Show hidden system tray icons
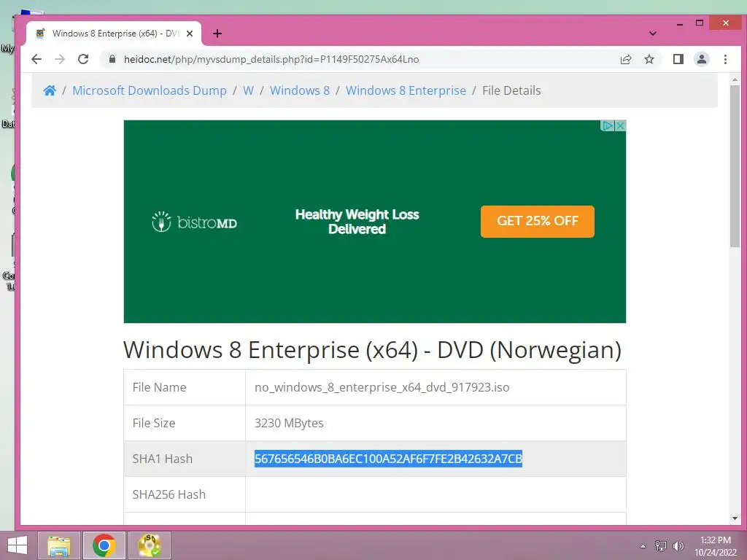Screen dimensions: 747x560 643,546
